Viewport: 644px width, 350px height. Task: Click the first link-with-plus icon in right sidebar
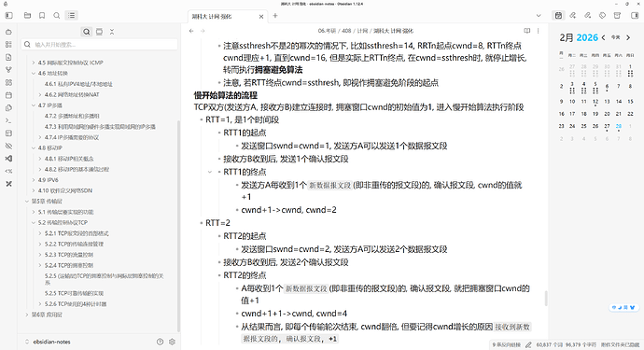pos(572,16)
